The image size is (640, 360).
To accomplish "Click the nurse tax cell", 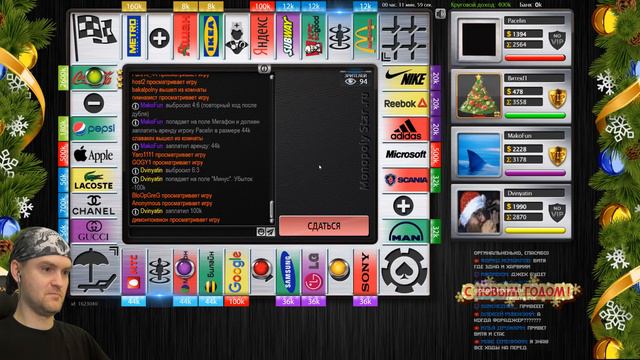I will click(236, 38).
